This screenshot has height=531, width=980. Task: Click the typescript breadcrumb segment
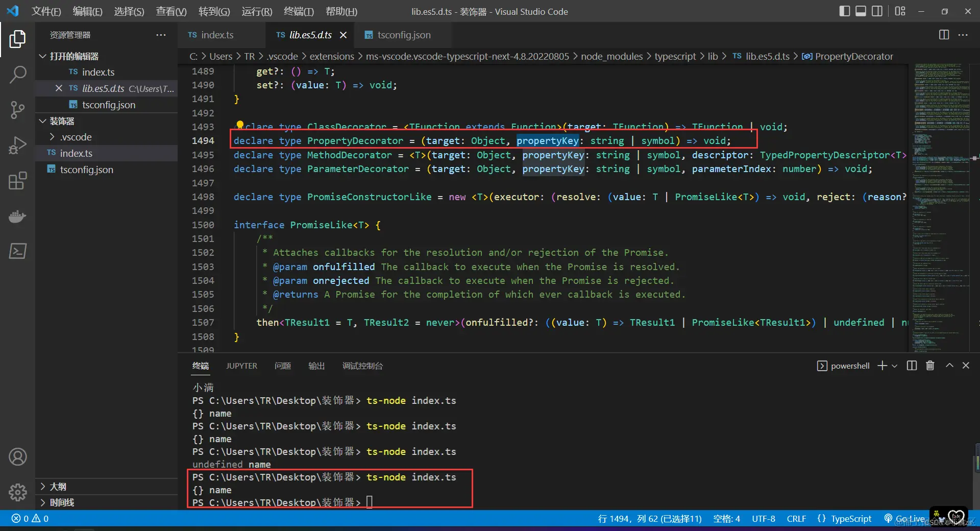pyautogui.click(x=675, y=56)
